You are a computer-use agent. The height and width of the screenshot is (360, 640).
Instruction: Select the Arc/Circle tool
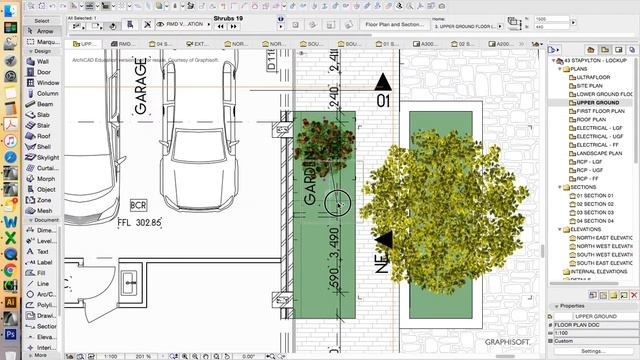click(x=41, y=294)
